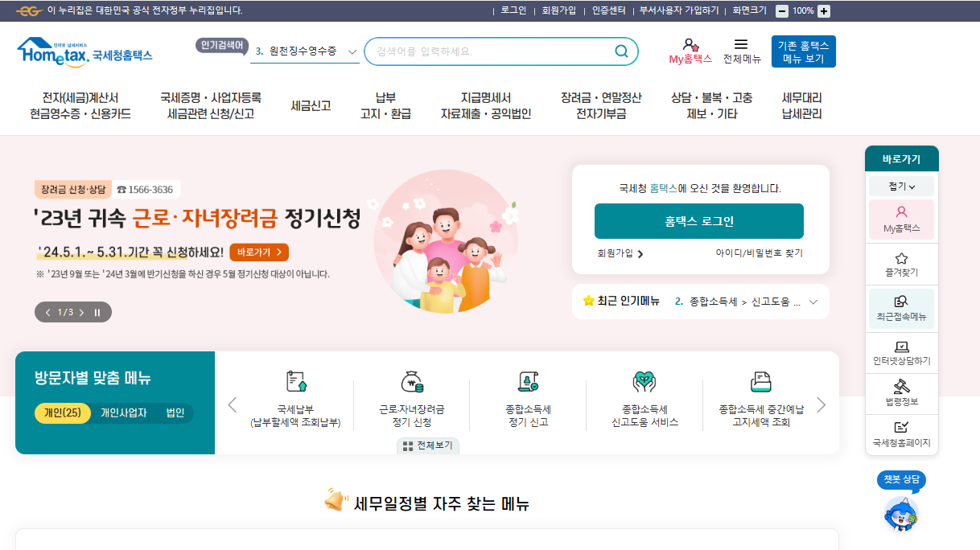980x550 pixels.
Task: Expand the 인기검색어 dropdown
Action: coord(352,51)
